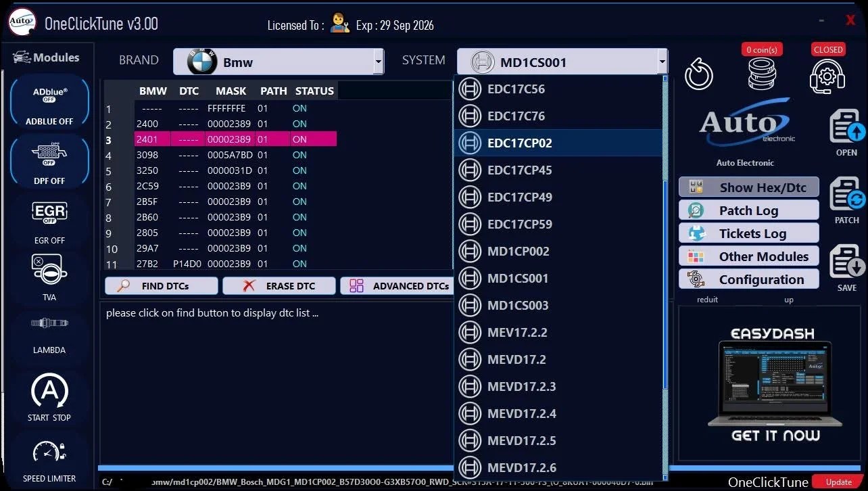Click the reset/reload circular arrow icon
Viewport: 868px width, 491px height.
click(x=700, y=74)
